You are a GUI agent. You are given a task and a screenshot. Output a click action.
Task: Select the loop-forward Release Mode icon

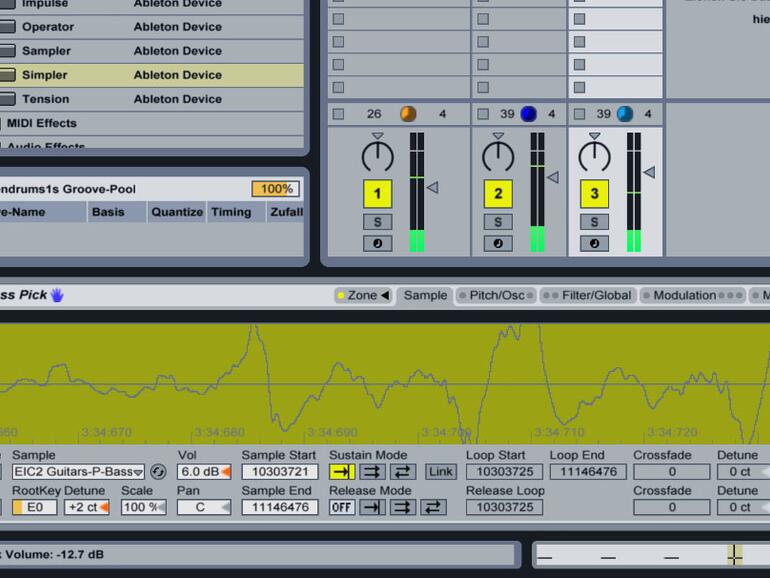pyautogui.click(x=403, y=507)
